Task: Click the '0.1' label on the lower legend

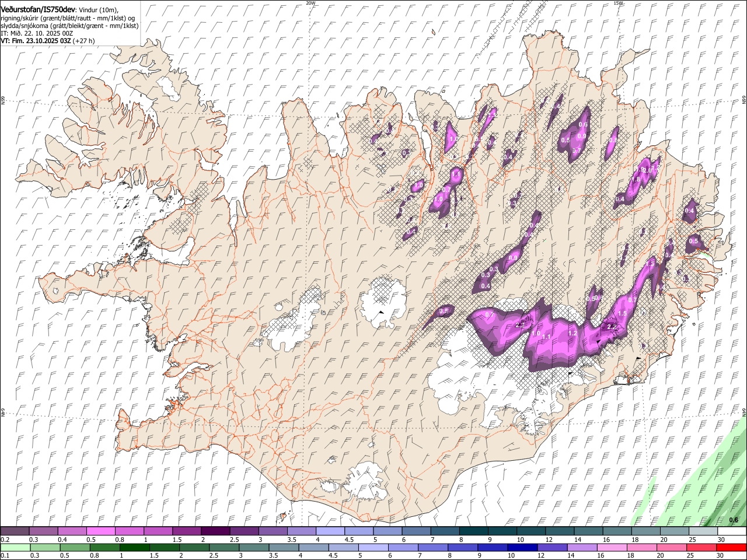Action: 5,555
